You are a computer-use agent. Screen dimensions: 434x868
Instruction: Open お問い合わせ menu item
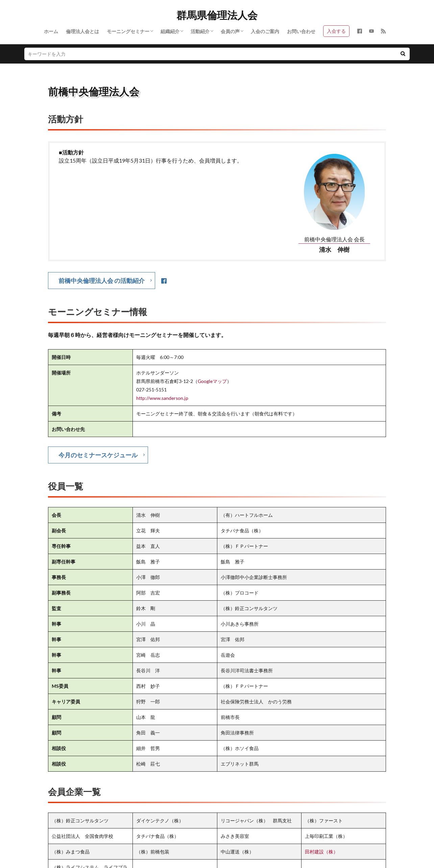tap(301, 31)
